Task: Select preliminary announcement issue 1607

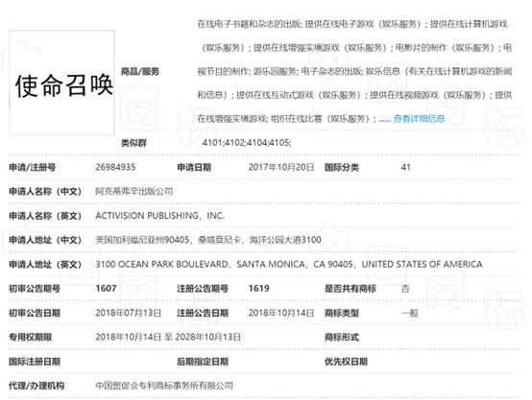Action: (x=107, y=289)
